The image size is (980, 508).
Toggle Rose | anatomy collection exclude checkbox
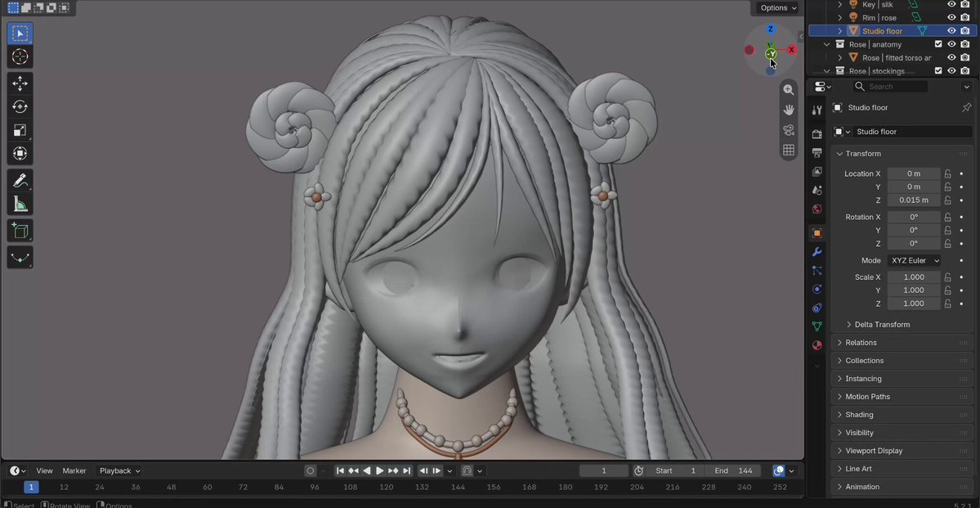[x=938, y=44]
